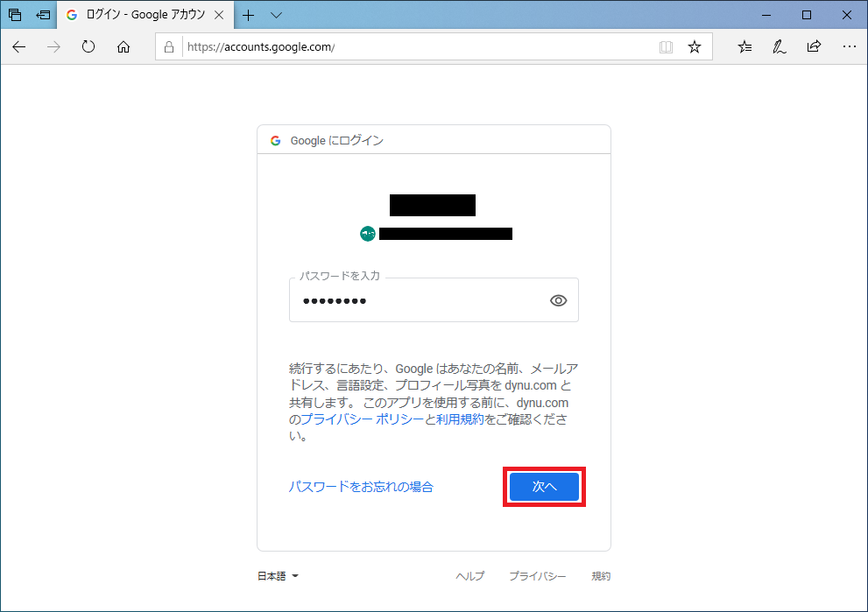
Task: Open the home page icon
Action: pyautogui.click(x=123, y=47)
